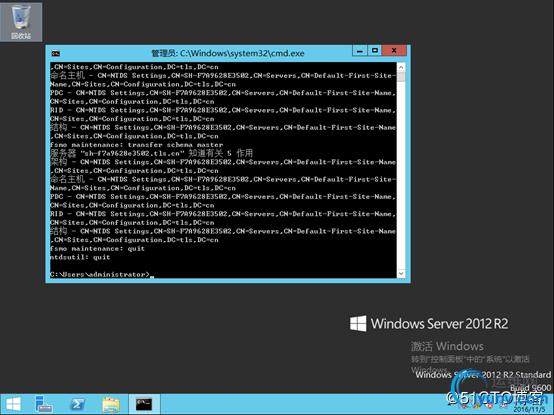Click the 'ntdsutil: quit' line
Image resolution: width=554 pixels, height=415 pixels.
[80, 257]
